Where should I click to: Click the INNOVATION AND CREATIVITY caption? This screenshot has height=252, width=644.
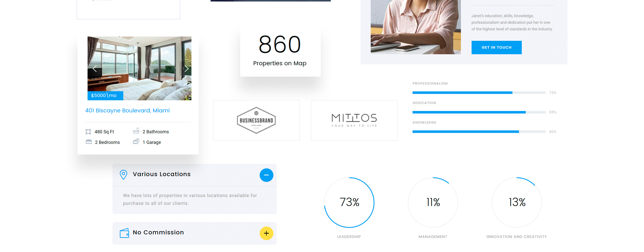[516, 237]
